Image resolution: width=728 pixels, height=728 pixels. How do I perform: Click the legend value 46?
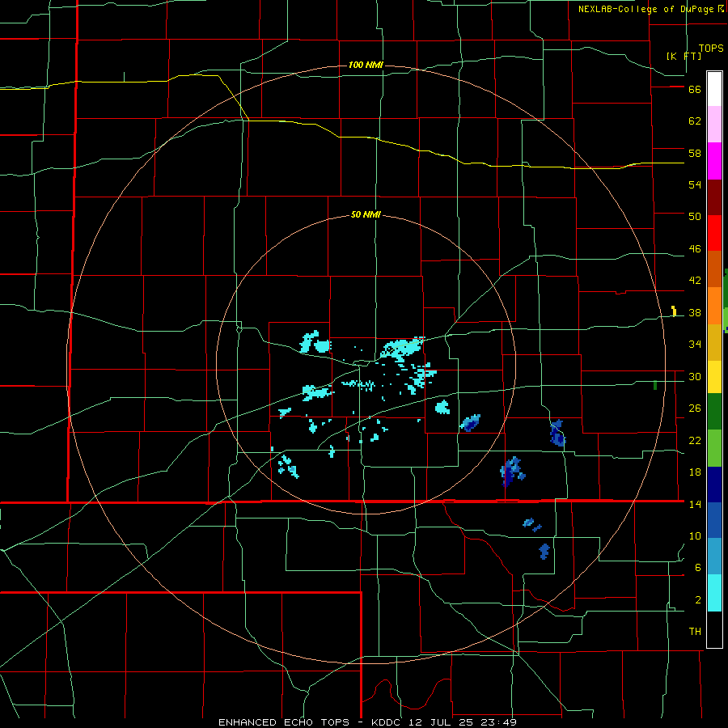(x=695, y=249)
